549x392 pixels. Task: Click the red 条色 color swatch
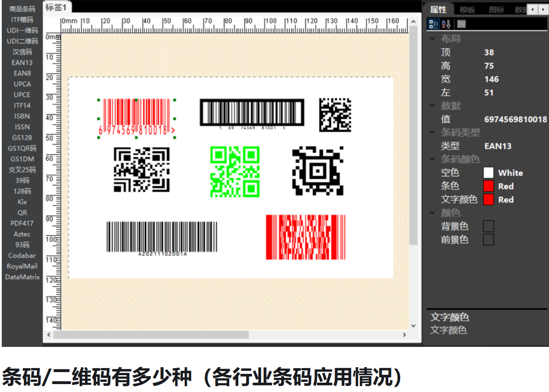click(x=488, y=186)
